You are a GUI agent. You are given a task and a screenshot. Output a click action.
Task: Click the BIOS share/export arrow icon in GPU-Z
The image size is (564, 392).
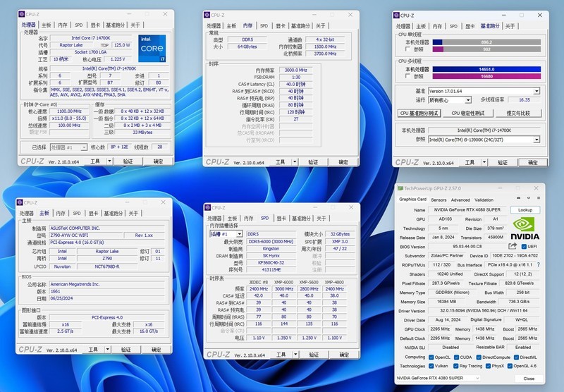513,247
